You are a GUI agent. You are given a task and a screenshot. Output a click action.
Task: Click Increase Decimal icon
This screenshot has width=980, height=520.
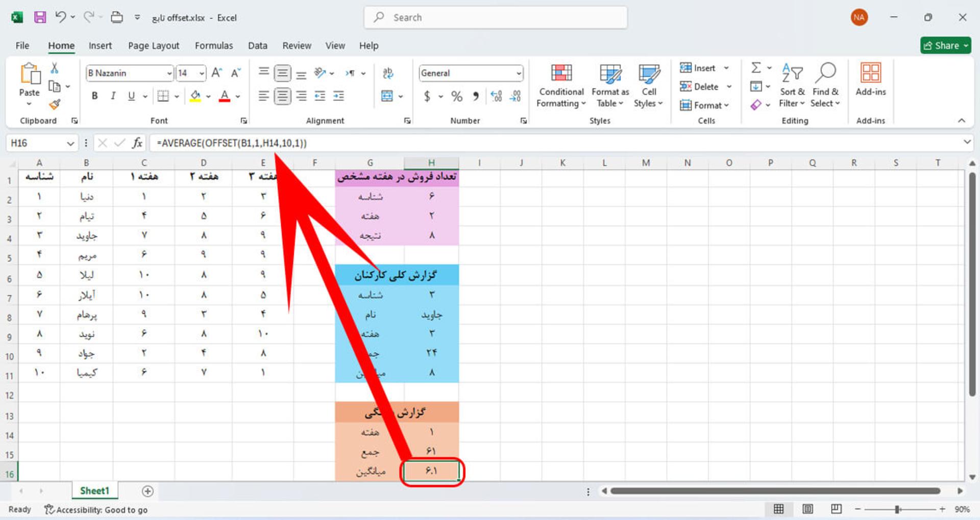(x=496, y=96)
